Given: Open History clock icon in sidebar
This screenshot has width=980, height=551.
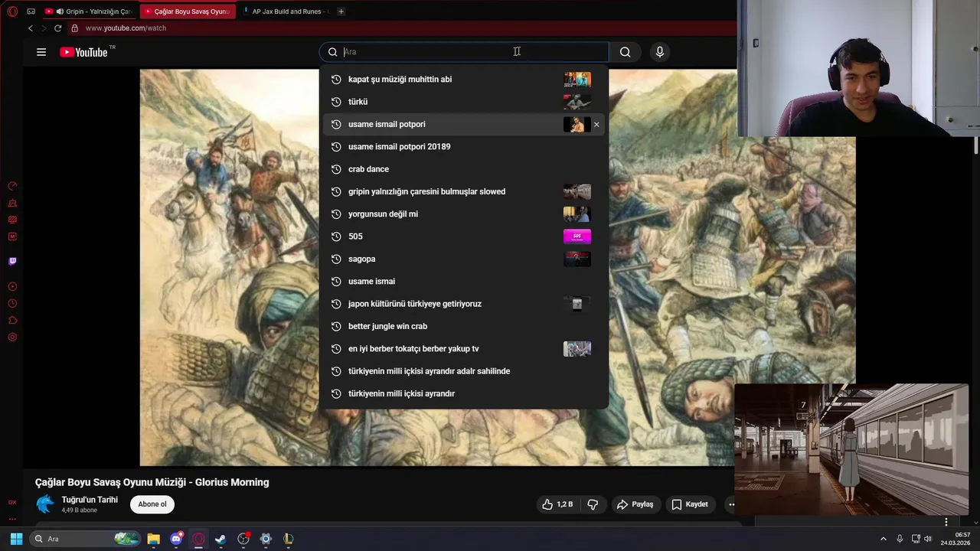Looking at the screenshot, I should (12, 304).
